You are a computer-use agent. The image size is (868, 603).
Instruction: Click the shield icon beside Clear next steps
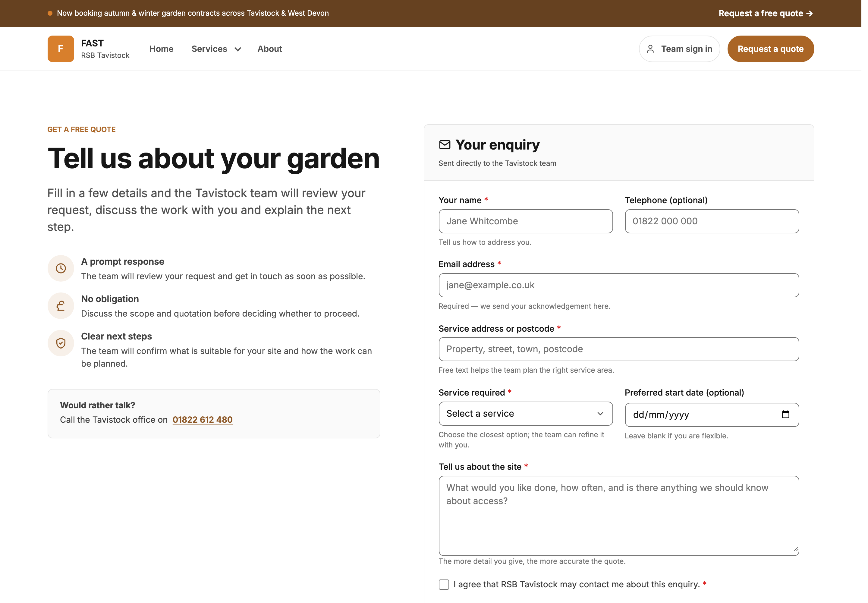61,343
